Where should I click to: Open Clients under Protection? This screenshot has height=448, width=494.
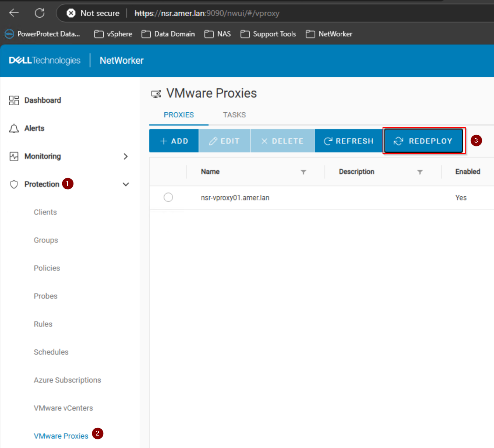(x=45, y=212)
